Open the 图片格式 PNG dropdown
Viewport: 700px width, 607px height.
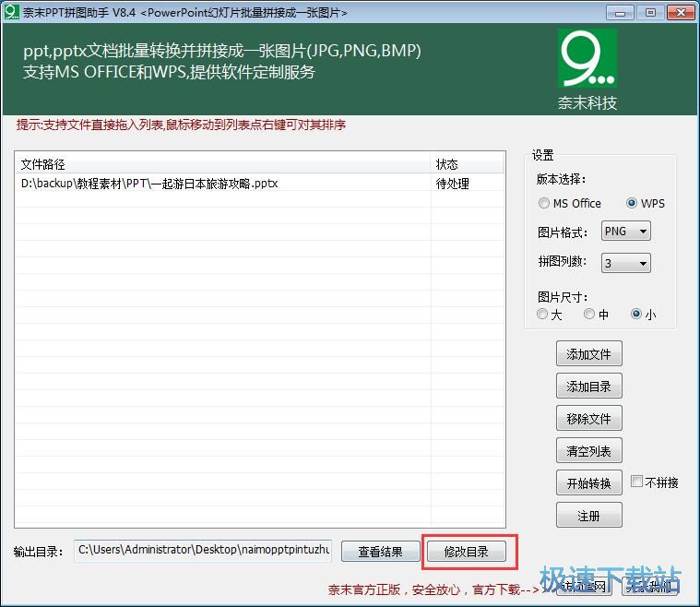click(x=626, y=232)
